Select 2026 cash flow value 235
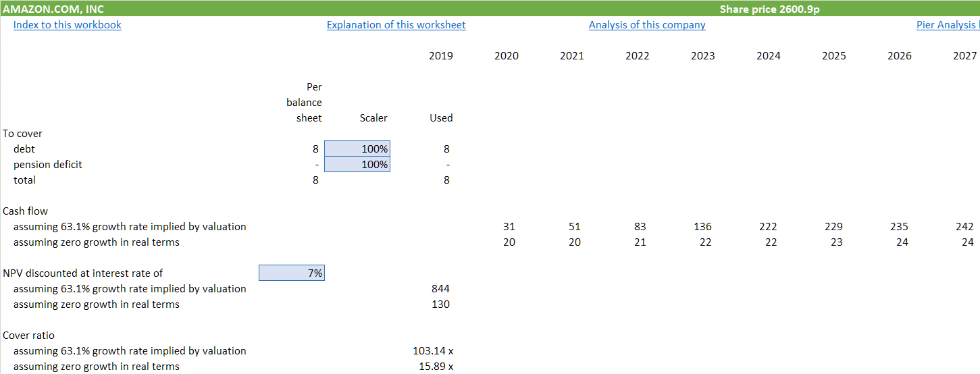 [899, 226]
